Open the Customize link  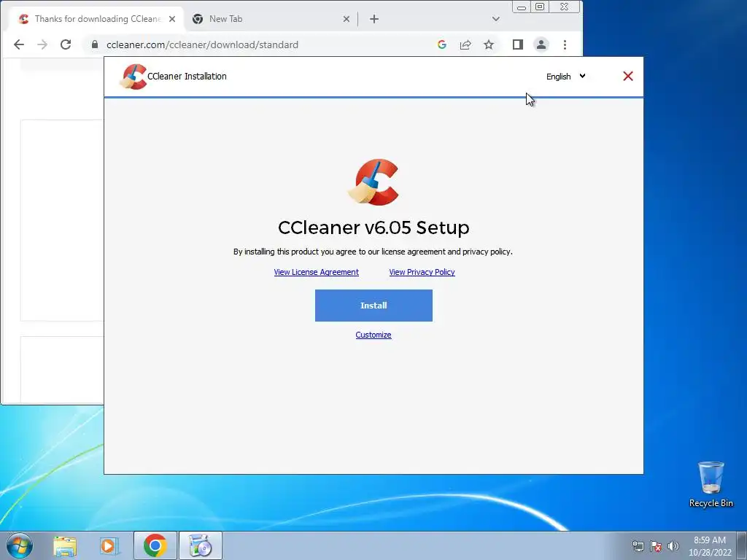373,335
